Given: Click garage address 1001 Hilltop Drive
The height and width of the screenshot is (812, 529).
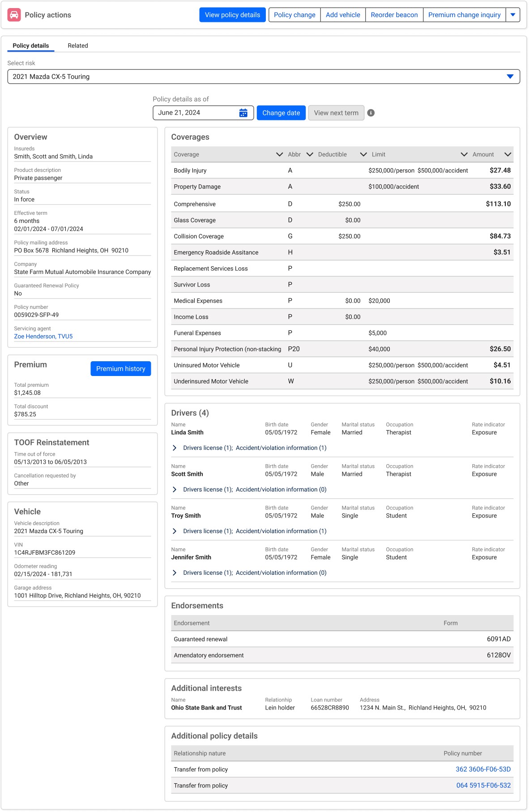Looking at the screenshot, I should [x=77, y=596].
